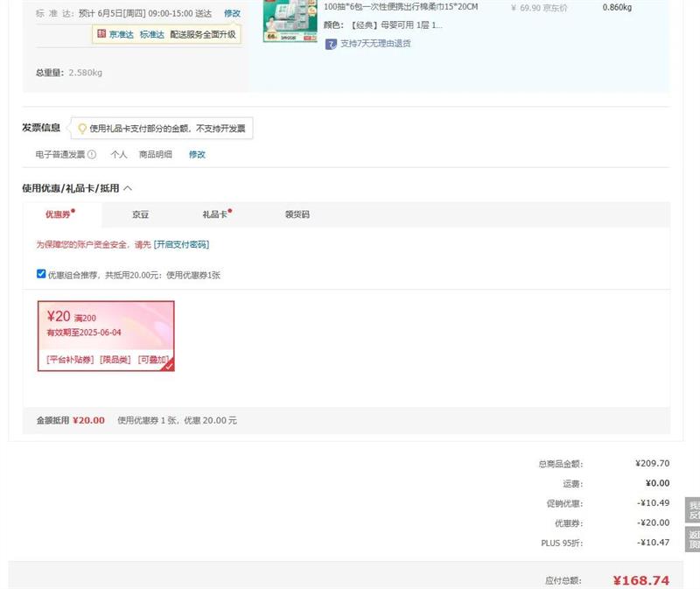Open the 开启支付密码 link
Image resolution: width=700 pixels, height=589 pixels.
181,244
